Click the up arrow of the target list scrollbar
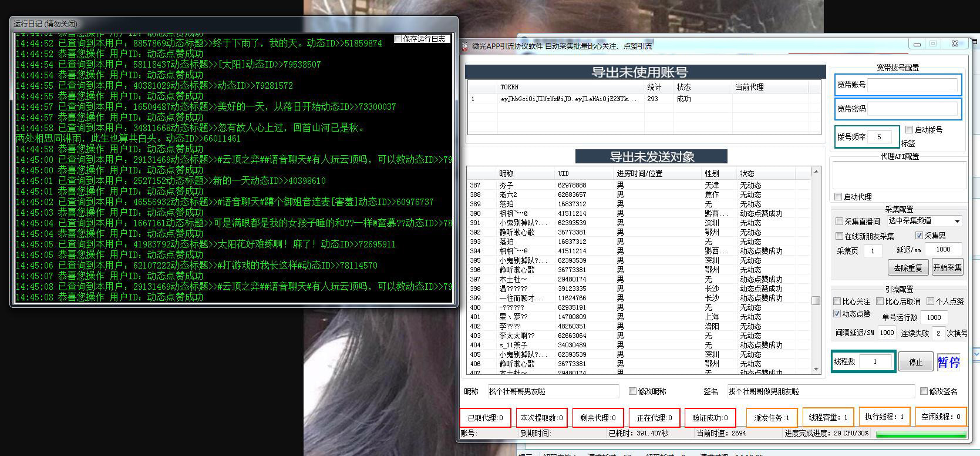Screen dimensions: 980x456 (816, 172)
